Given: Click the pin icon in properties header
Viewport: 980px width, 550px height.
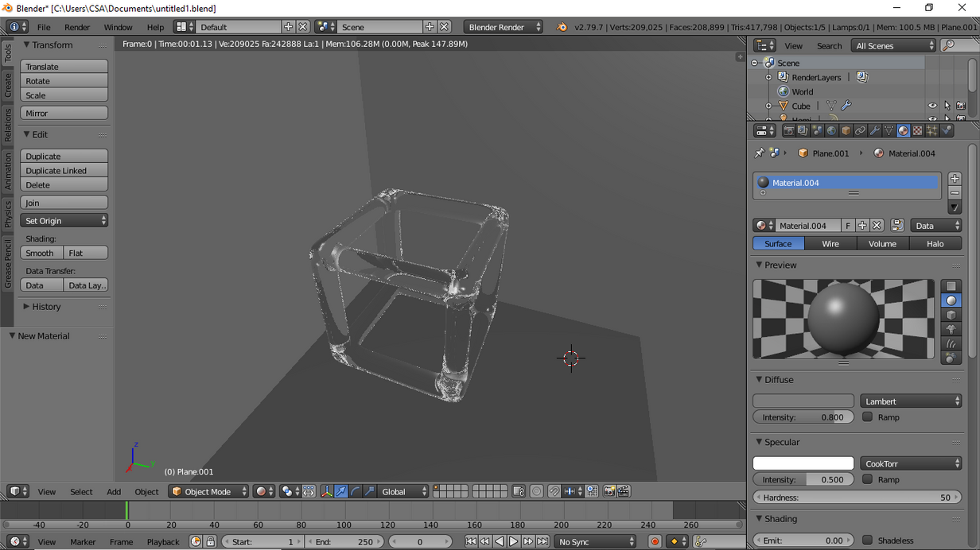Looking at the screenshot, I should pos(759,153).
